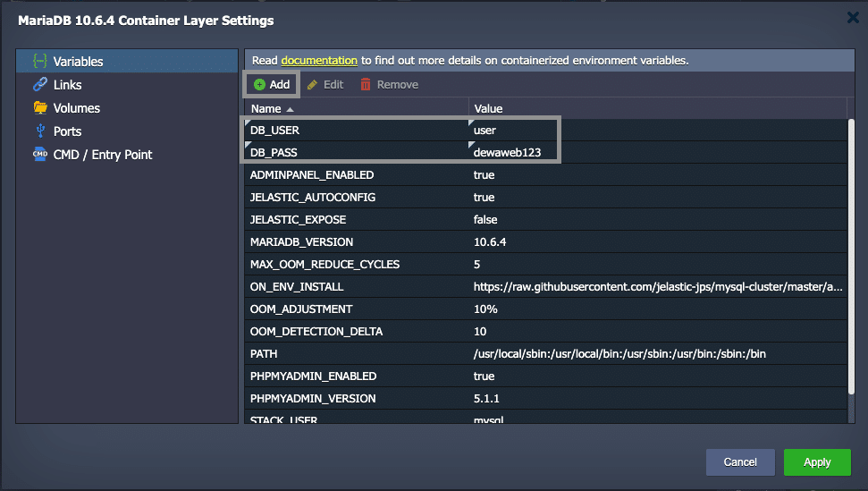Click the Value column header
This screenshot has width=868, height=491.
point(658,108)
